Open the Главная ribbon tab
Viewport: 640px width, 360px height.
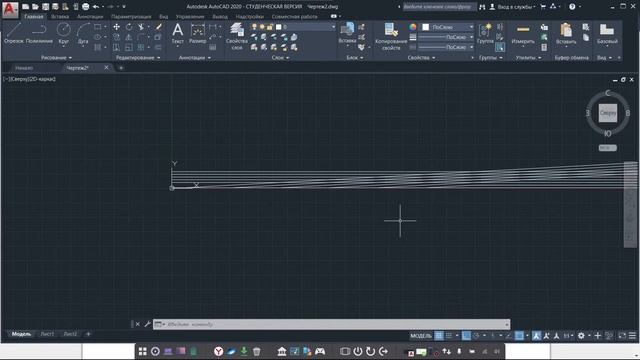pyautogui.click(x=33, y=17)
